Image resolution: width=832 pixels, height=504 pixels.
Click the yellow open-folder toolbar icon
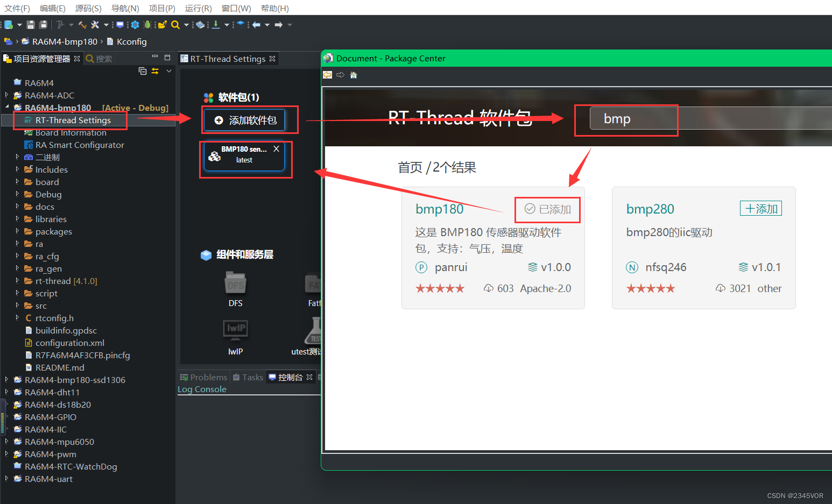pyautogui.click(x=162, y=25)
